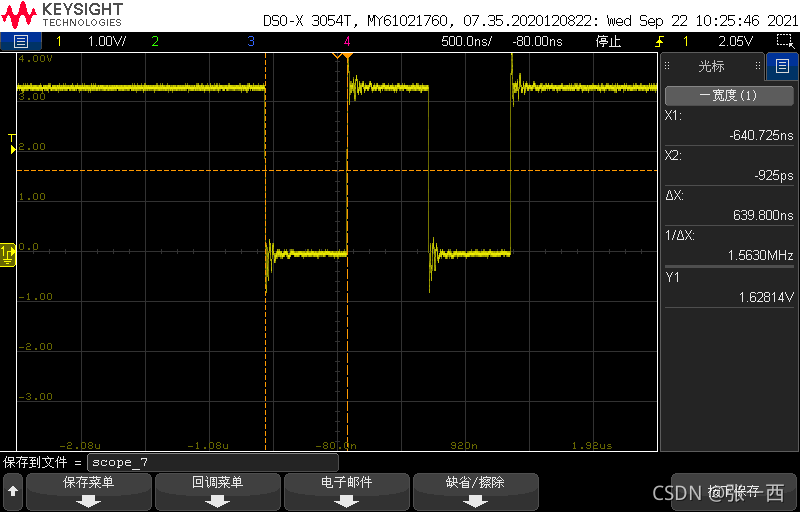This screenshot has height=512, width=800.
Task: Click the 500.0ns/ timebase value
Action: 466,41
